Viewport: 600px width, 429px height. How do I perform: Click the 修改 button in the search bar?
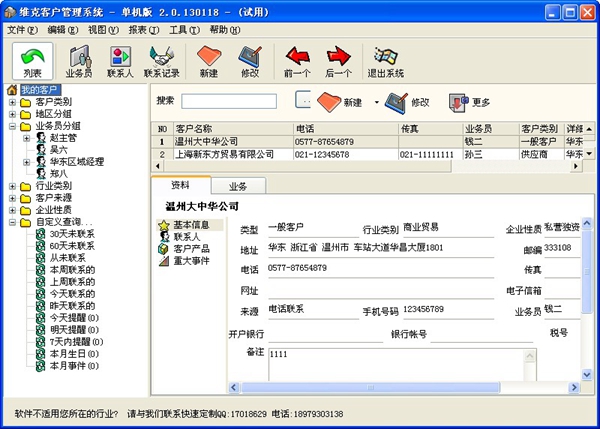coord(408,102)
